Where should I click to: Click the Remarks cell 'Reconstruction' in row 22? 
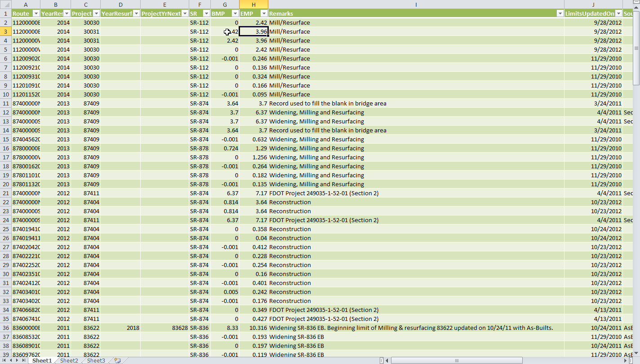coord(416,202)
